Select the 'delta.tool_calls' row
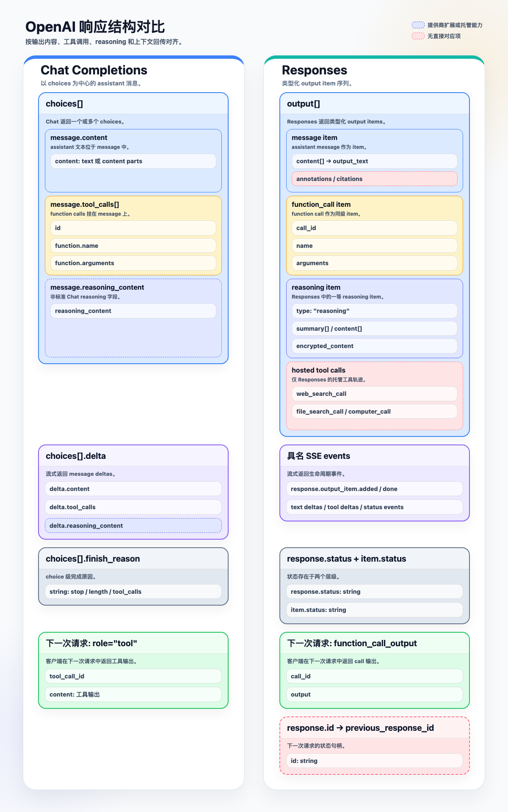This screenshot has width=508, height=812. 133,507
